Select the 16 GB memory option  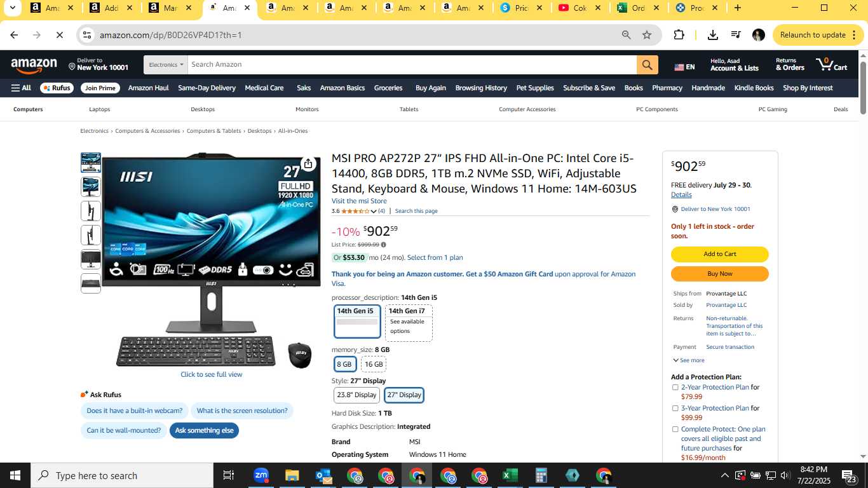(374, 364)
